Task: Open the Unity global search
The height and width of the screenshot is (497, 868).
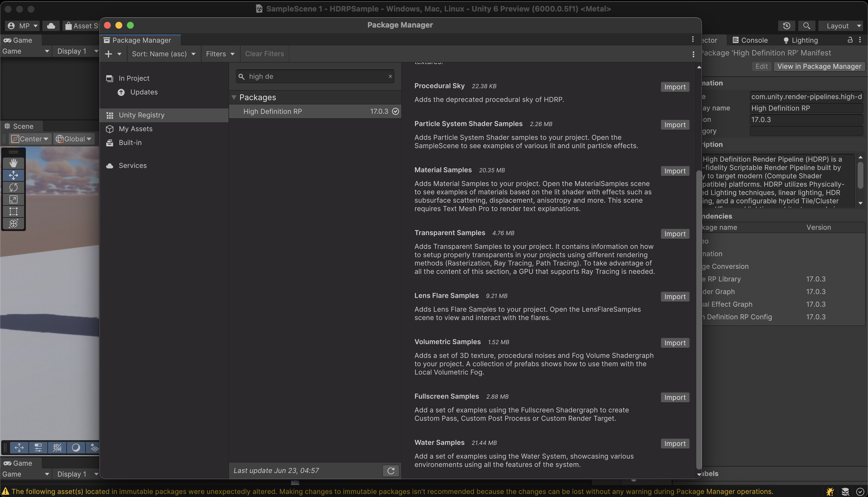Action: coord(807,26)
